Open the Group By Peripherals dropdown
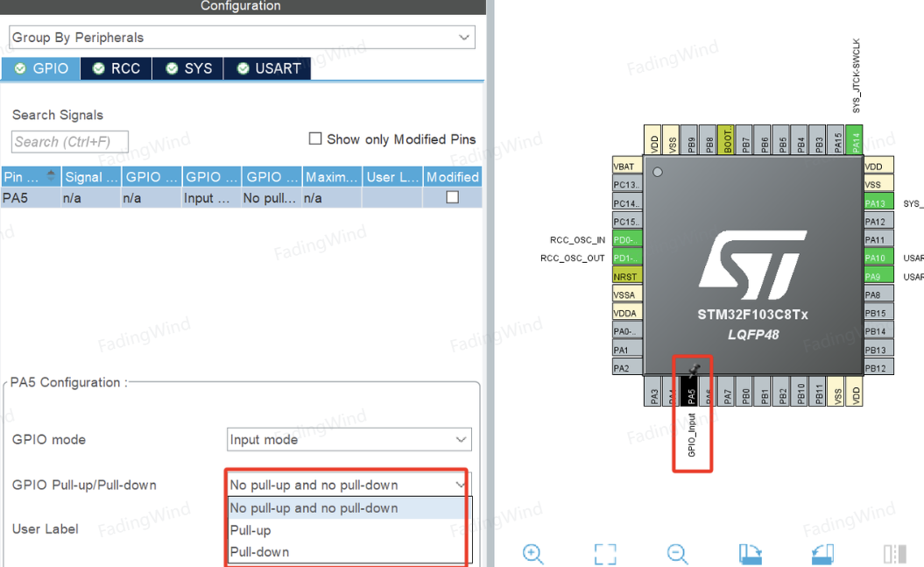The image size is (924, 567). (243, 37)
